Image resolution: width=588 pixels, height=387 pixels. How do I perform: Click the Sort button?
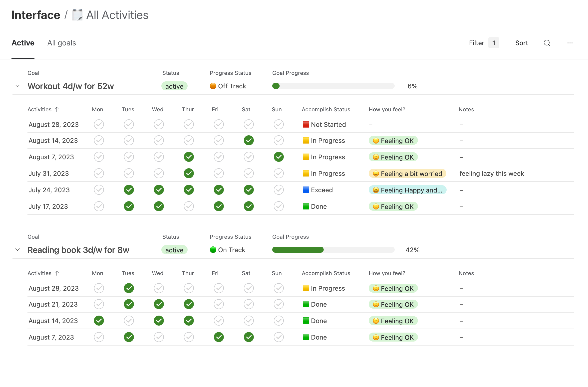pyautogui.click(x=521, y=43)
